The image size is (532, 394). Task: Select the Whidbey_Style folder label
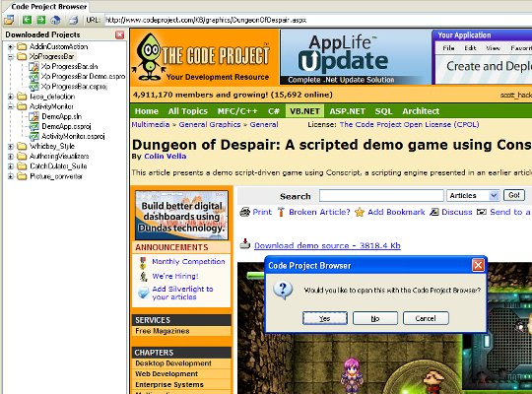(x=52, y=146)
